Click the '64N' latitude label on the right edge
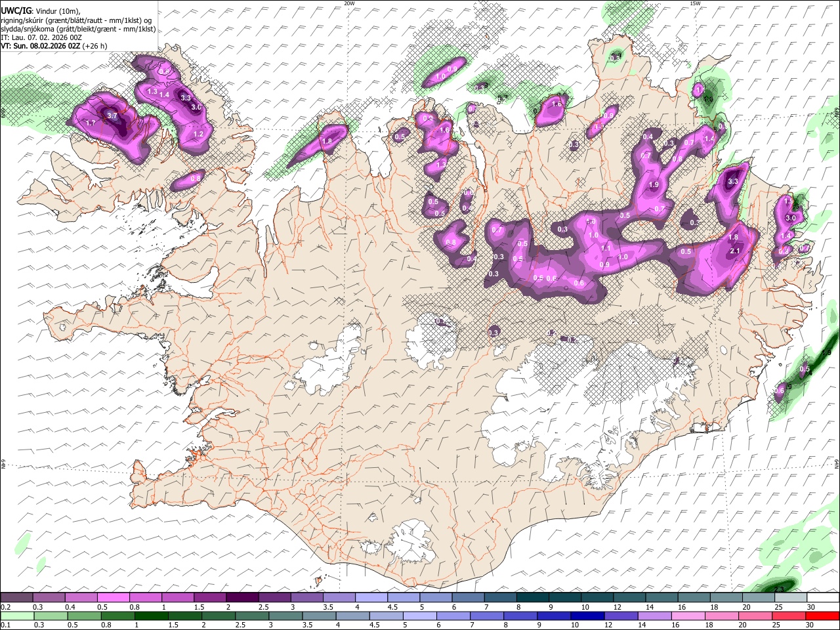This screenshot has width=840, height=630. (837, 463)
